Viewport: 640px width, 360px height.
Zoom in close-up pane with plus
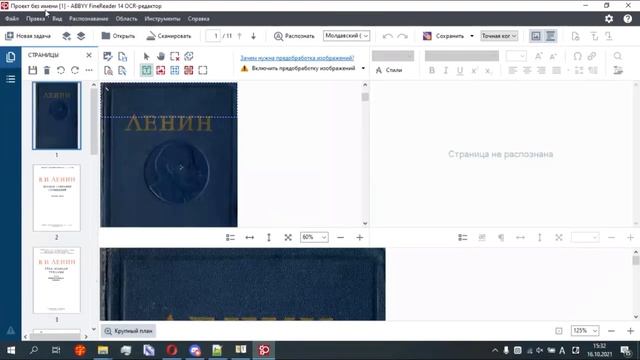pyautogui.click(x=630, y=331)
